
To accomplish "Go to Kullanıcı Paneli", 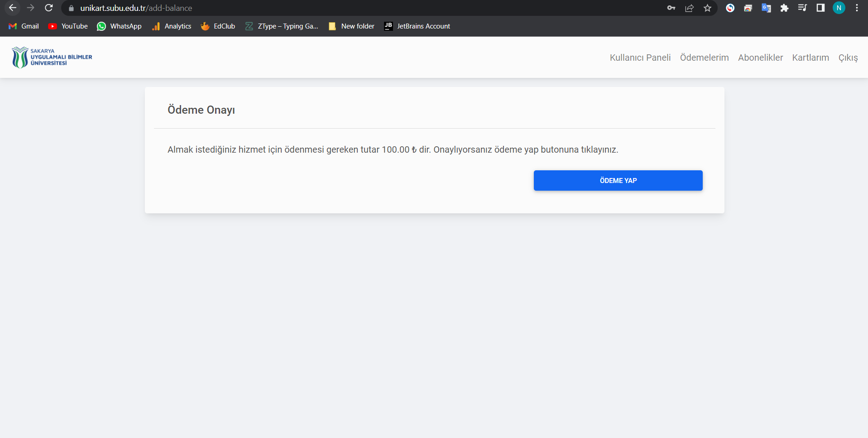I will tap(640, 58).
